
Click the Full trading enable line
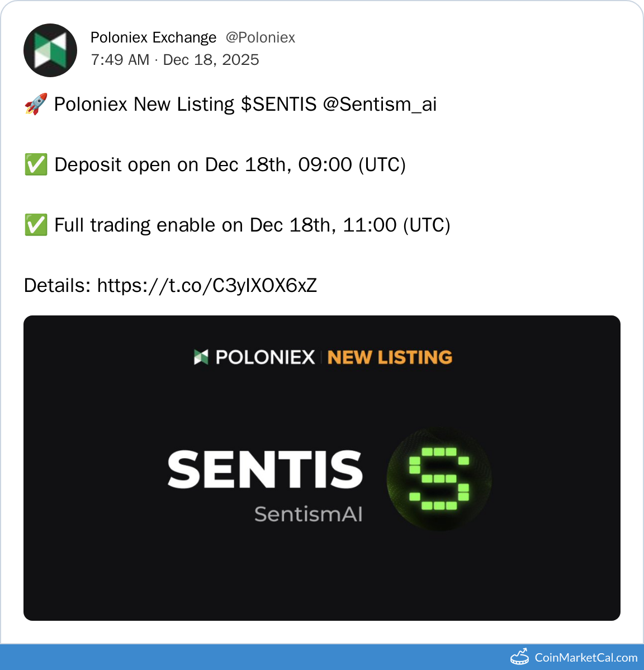tap(252, 225)
